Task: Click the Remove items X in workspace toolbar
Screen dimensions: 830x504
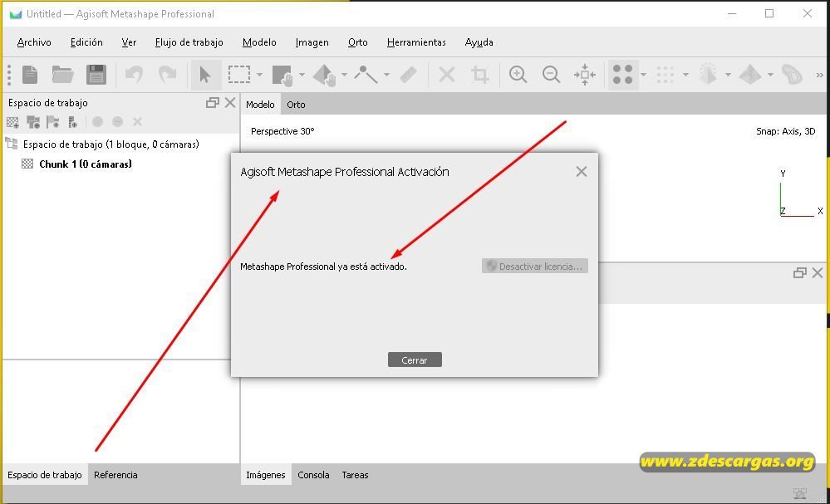Action: pyautogui.click(x=138, y=122)
